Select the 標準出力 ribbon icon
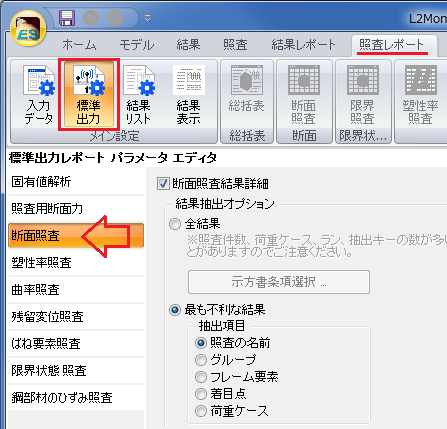The image size is (447, 429). pos(89,95)
